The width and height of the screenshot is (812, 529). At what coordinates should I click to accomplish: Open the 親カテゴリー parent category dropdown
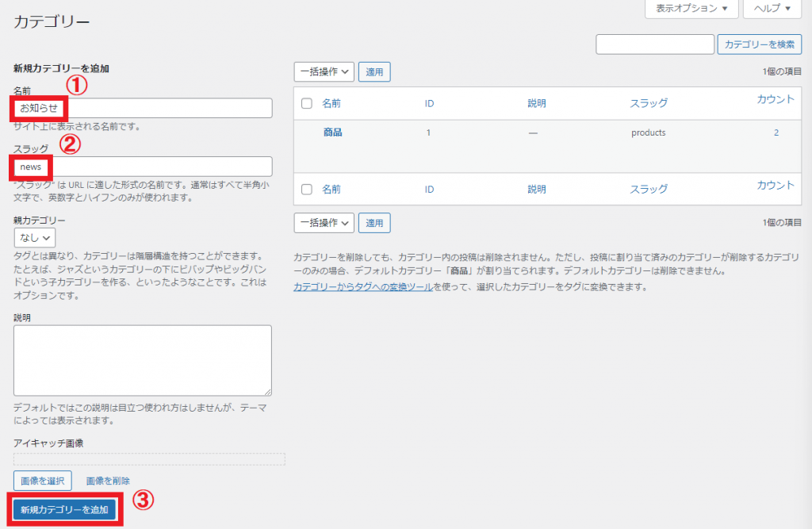point(35,238)
